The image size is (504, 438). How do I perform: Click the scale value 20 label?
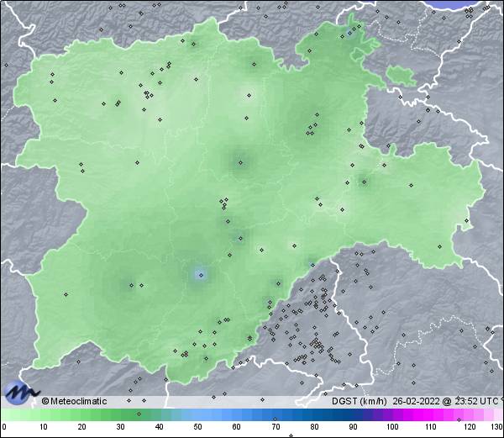coord(82,427)
